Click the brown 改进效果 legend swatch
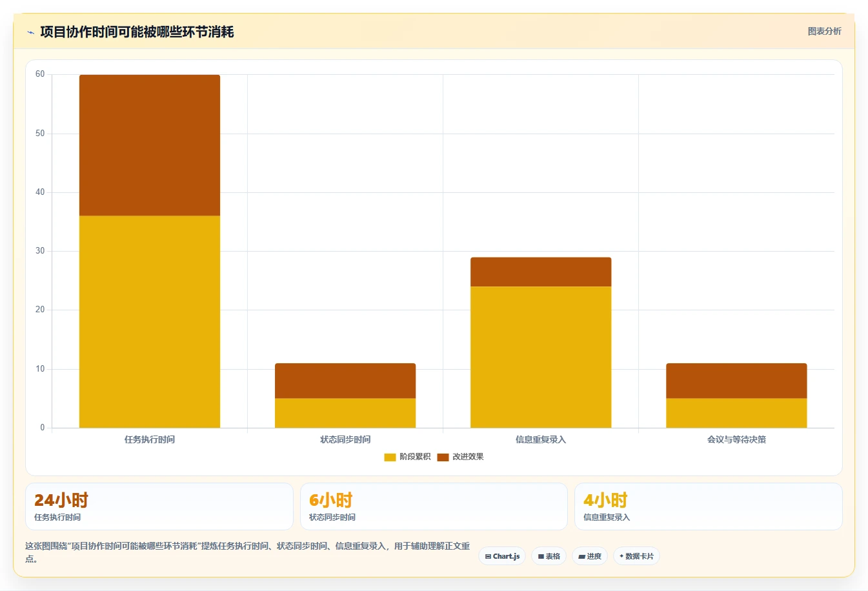Viewport: 868px width, 591px height. click(x=443, y=457)
